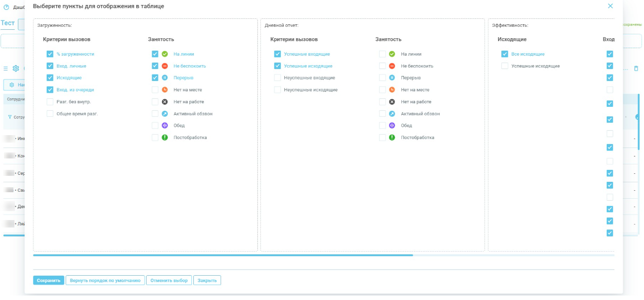
Task: Click blue Перерыв pause icon in Дневной отчет
Action: pos(392,78)
